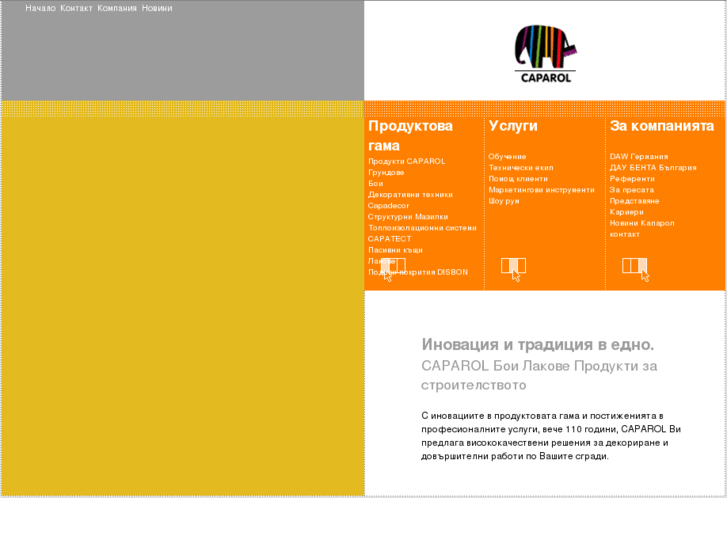Go to Технически екип
The height and width of the screenshot is (545, 727).
tap(521, 167)
